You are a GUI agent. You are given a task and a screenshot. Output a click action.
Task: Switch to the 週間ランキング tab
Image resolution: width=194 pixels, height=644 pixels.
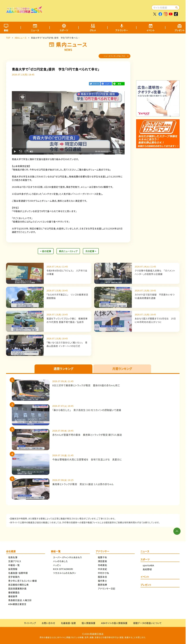[x=63, y=369]
